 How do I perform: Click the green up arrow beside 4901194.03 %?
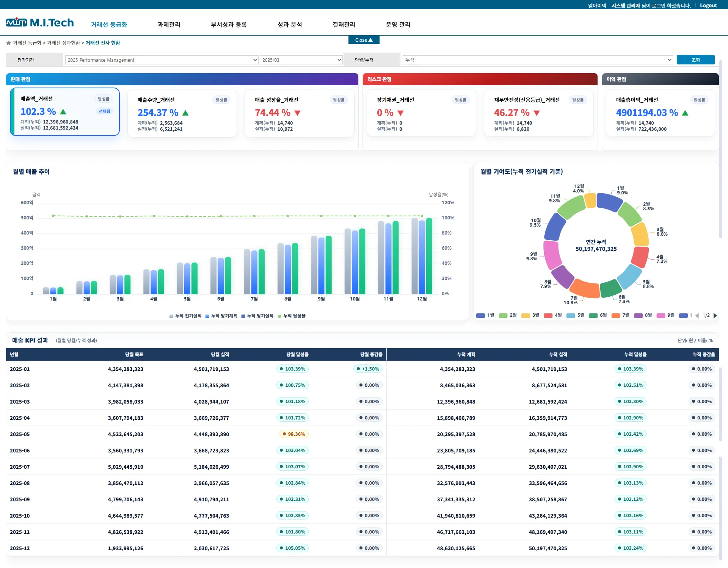685,113
